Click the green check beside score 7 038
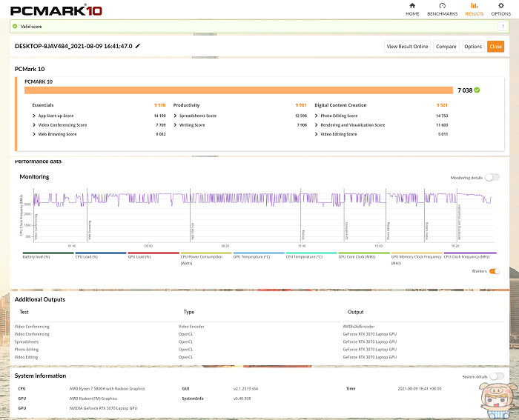The width and height of the screenshot is (519, 420). tap(477, 90)
